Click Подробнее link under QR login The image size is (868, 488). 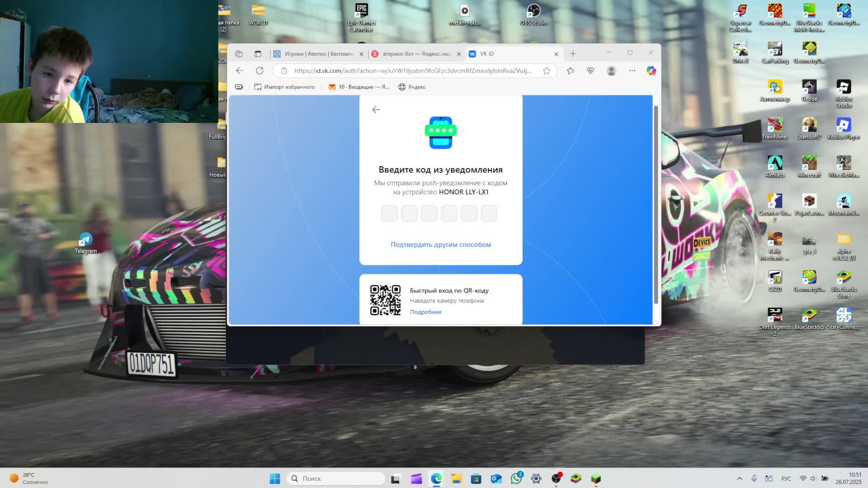[425, 312]
